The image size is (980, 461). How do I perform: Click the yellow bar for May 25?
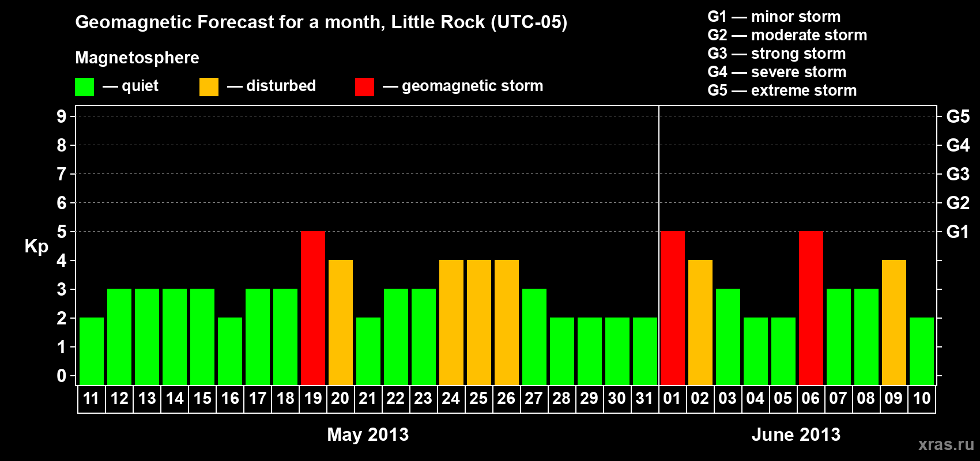[479, 322]
